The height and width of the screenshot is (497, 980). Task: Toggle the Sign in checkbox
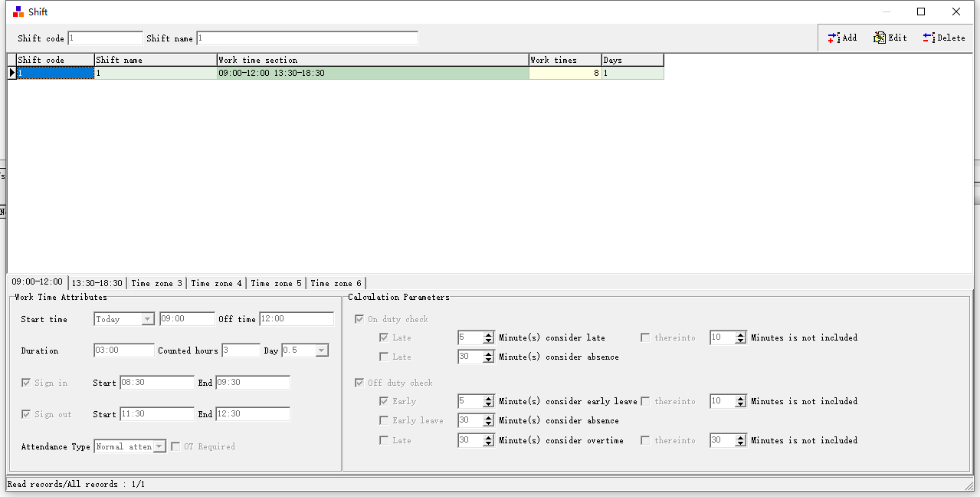[26, 383]
